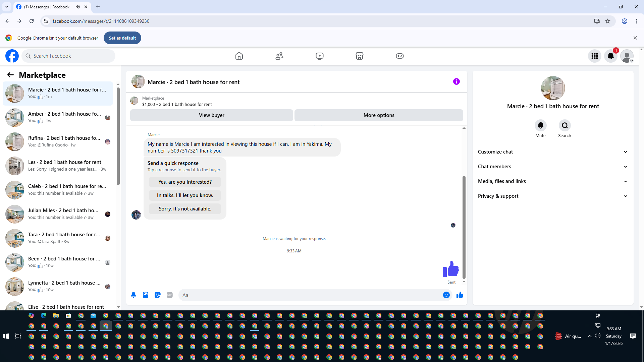Viewport: 644px width, 362px height.
Task: Click the Aa message input field
Action: pos(309,295)
